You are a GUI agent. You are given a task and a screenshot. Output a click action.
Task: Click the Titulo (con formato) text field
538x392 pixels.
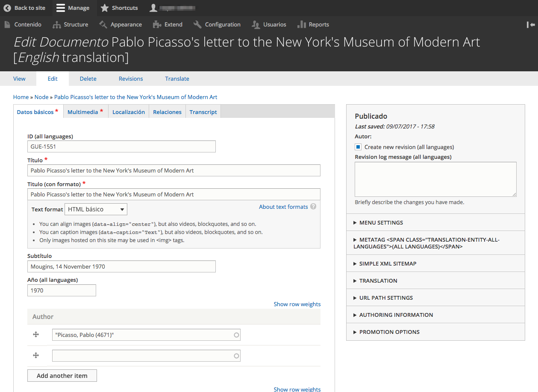coord(174,194)
